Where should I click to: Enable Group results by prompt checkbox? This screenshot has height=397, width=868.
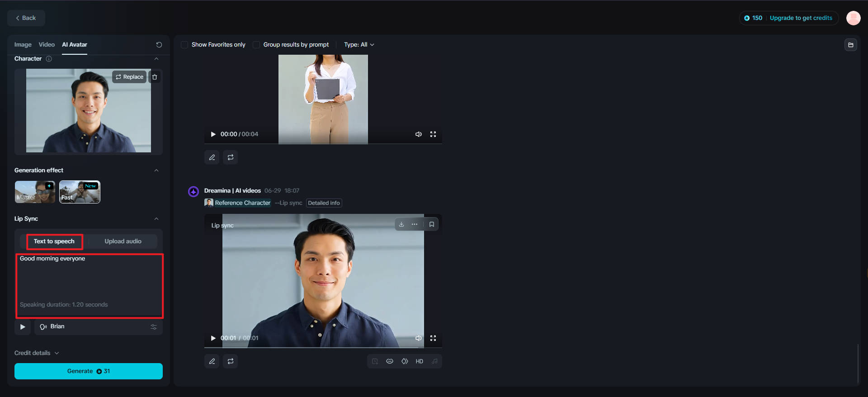click(x=256, y=45)
